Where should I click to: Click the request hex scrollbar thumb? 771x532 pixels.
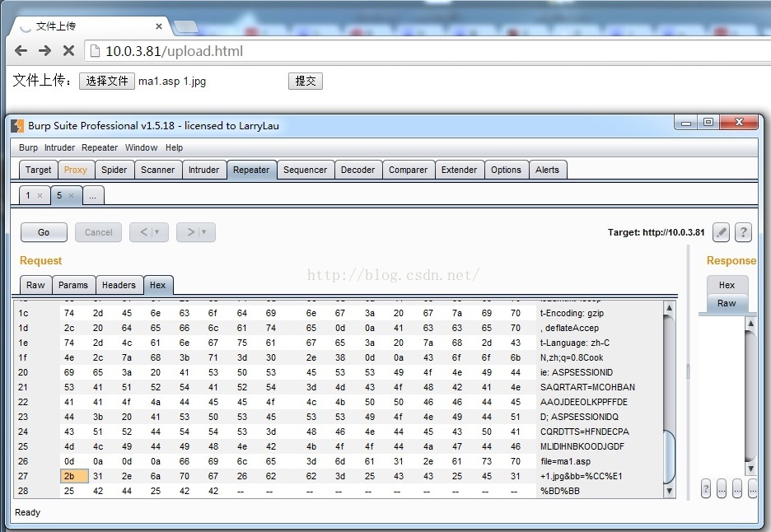[x=669, y=458]
